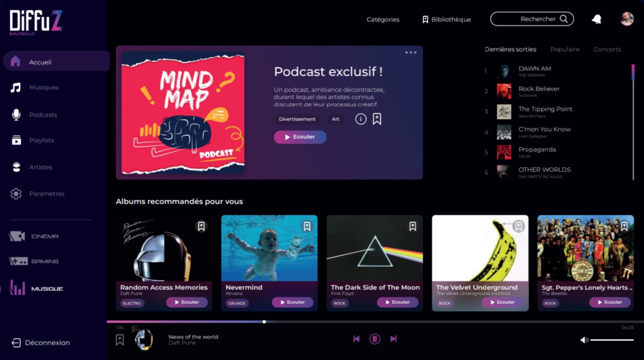Viewport: 644px width, 360px height.
Task: Adjust the volume slider
Action: (612, 340)
